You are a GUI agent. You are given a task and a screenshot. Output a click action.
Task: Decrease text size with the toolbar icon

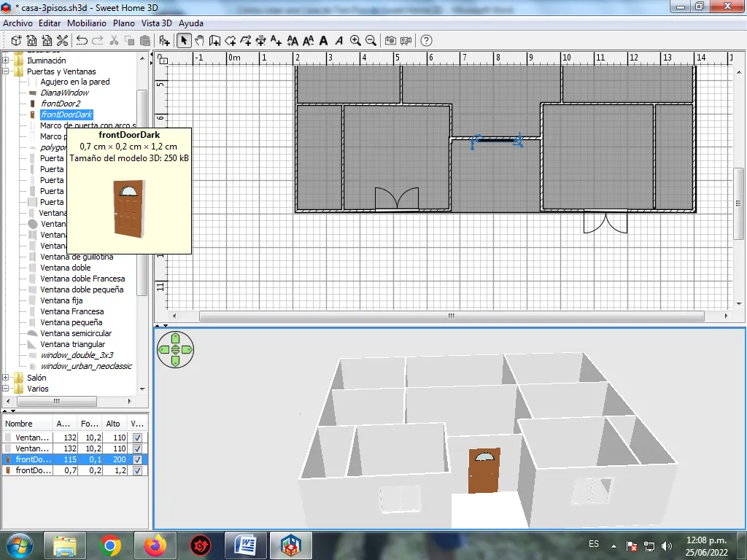tap(309, 41)
